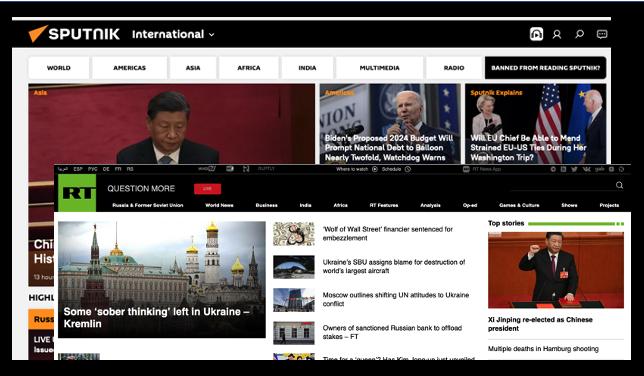Switch RT to ESP language
This screenshot has width=644, height=376.
(78, 169)
